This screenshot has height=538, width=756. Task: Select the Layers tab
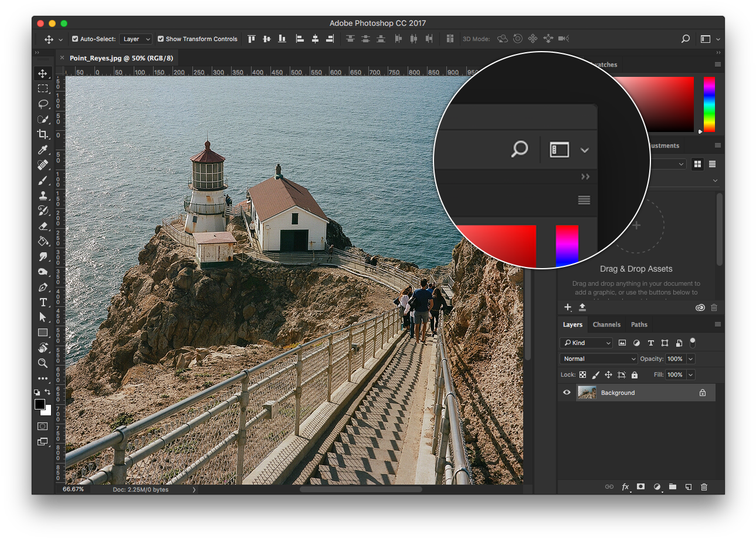click(572, 324)
